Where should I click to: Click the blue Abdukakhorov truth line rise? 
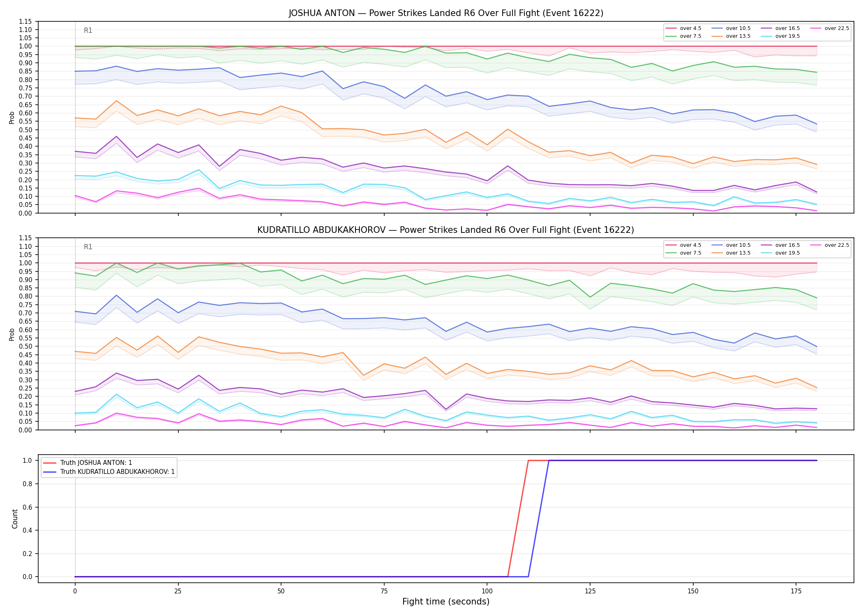538,519
